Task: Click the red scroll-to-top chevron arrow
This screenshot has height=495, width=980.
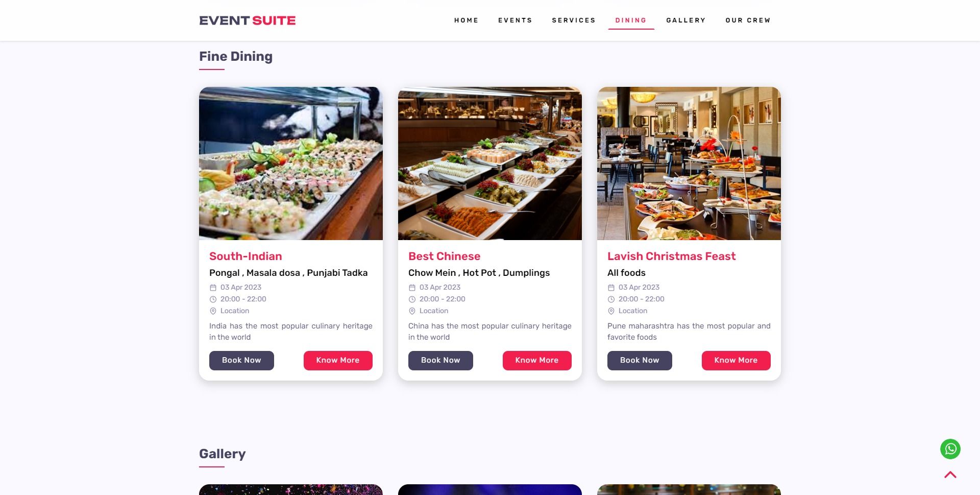Action: coord(950,475)
